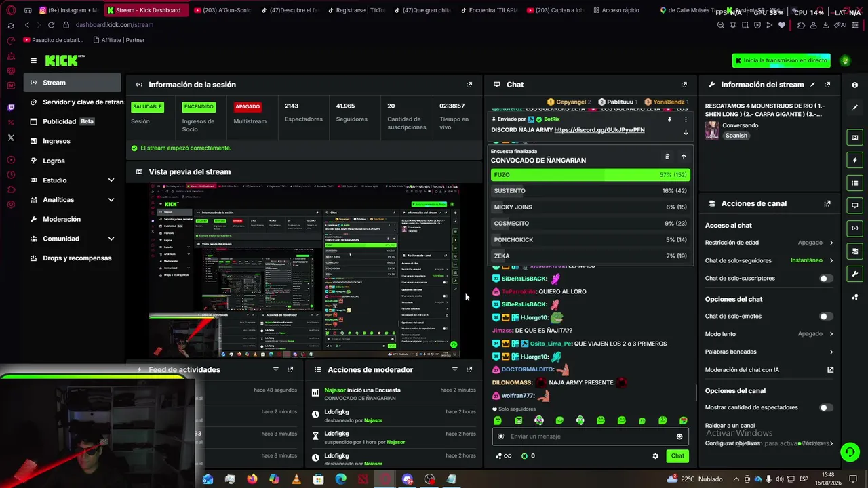
Task: Toggle Mostrar cantidad de espectadores switch
Action: point(826,408)
